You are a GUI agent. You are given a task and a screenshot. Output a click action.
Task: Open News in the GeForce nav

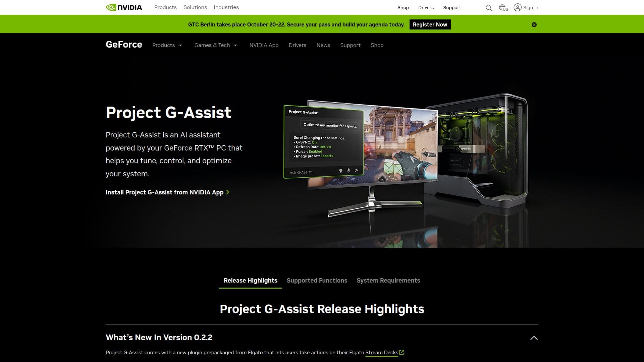[x=323, y=45]
